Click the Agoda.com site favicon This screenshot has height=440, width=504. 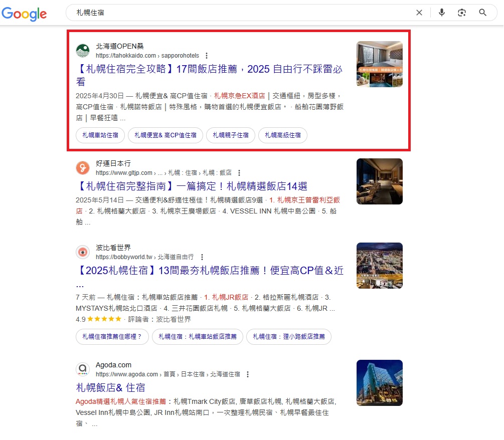point(83,369)
